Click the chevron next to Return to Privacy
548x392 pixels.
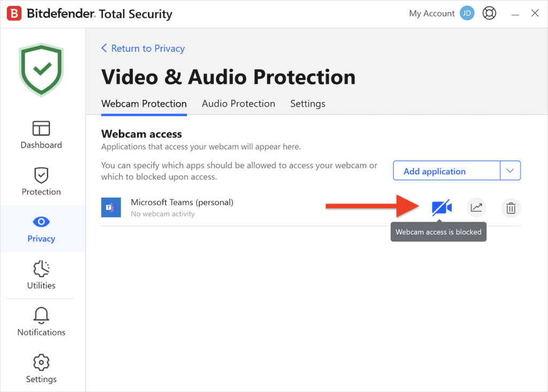tap(104, 48)
